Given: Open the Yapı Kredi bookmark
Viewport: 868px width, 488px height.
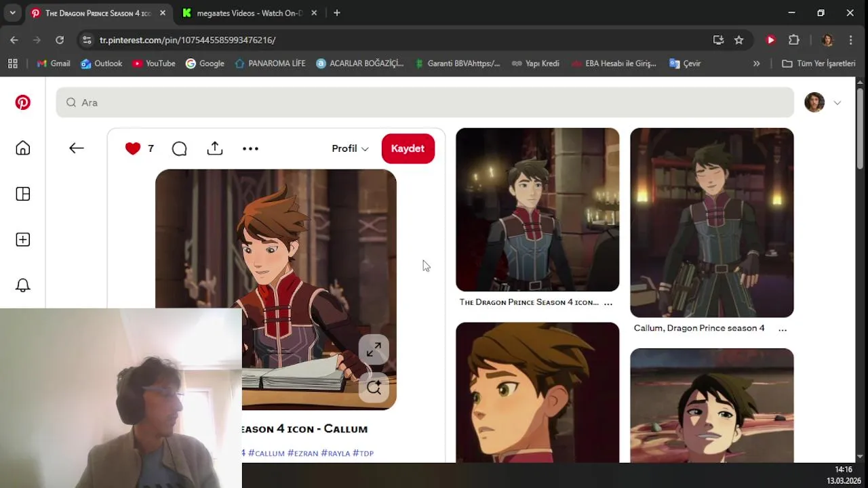Looking at the screenshot, I should coord(535,63).
